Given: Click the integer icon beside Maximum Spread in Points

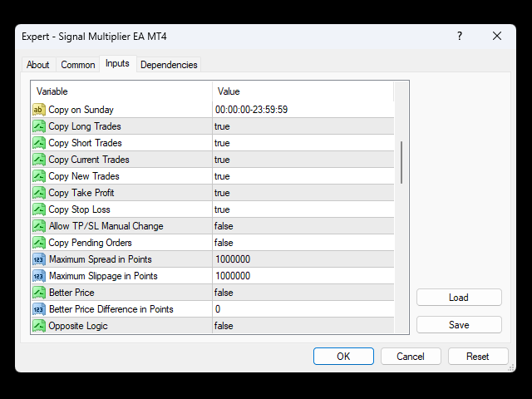Looking at the screenshot, I should click(39, 259).
